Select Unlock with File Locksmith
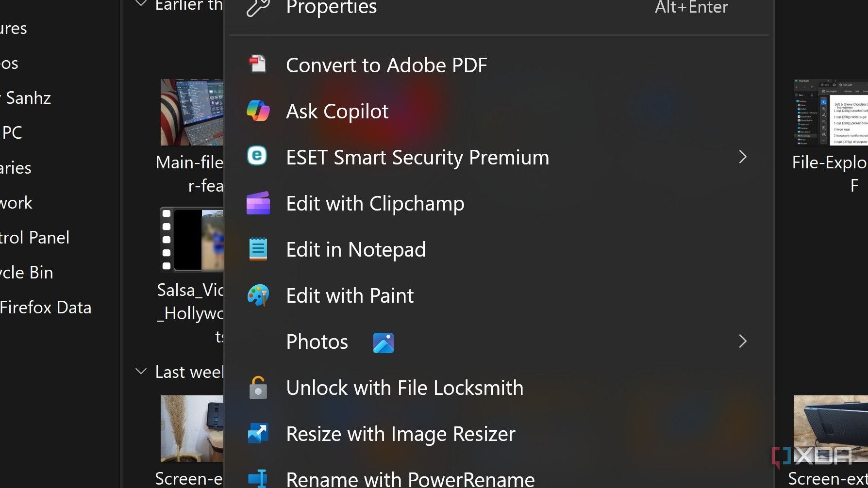This screenshot has width=868, height=488. click(x=499, y=387)
